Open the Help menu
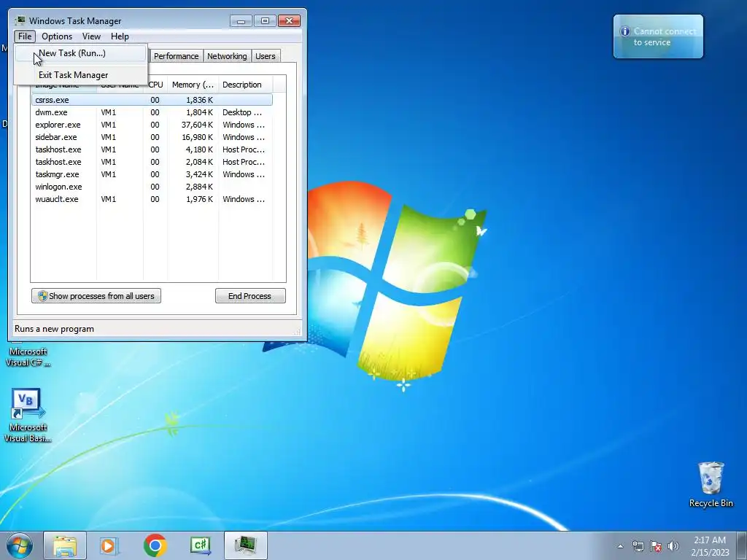 pos(120,36)
